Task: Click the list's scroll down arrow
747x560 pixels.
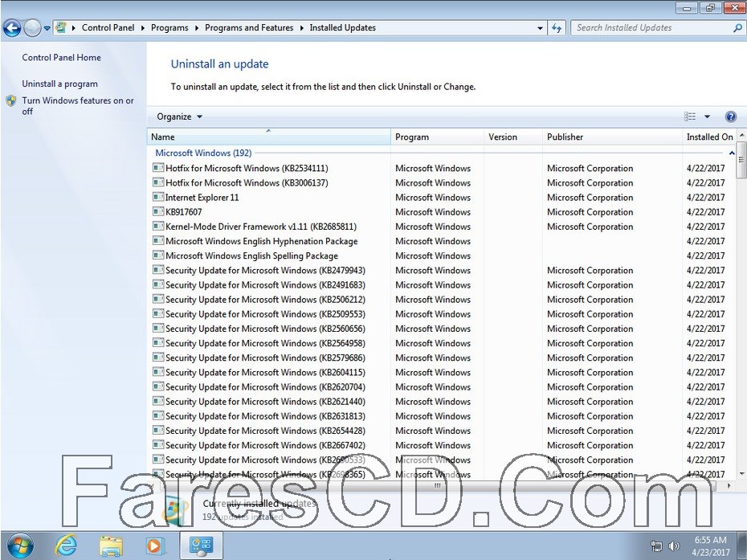Action: click(741, 474)
